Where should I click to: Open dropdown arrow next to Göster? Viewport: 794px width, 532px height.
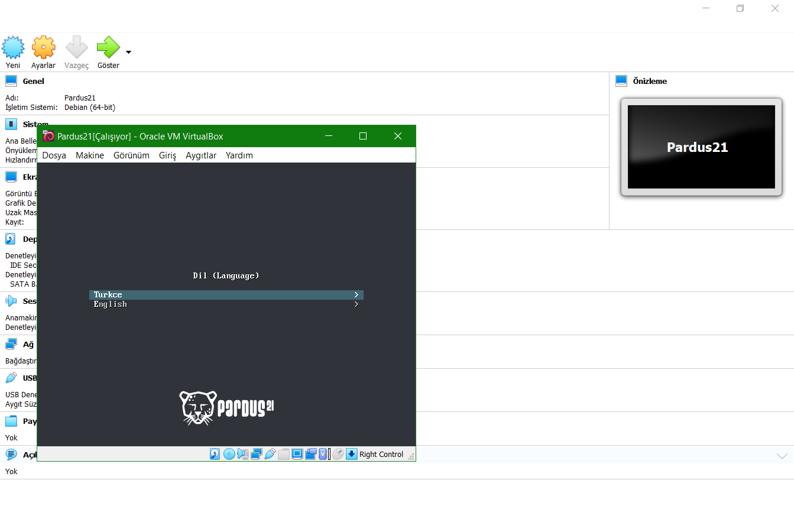pyautogui.click(x=128, y=52)
